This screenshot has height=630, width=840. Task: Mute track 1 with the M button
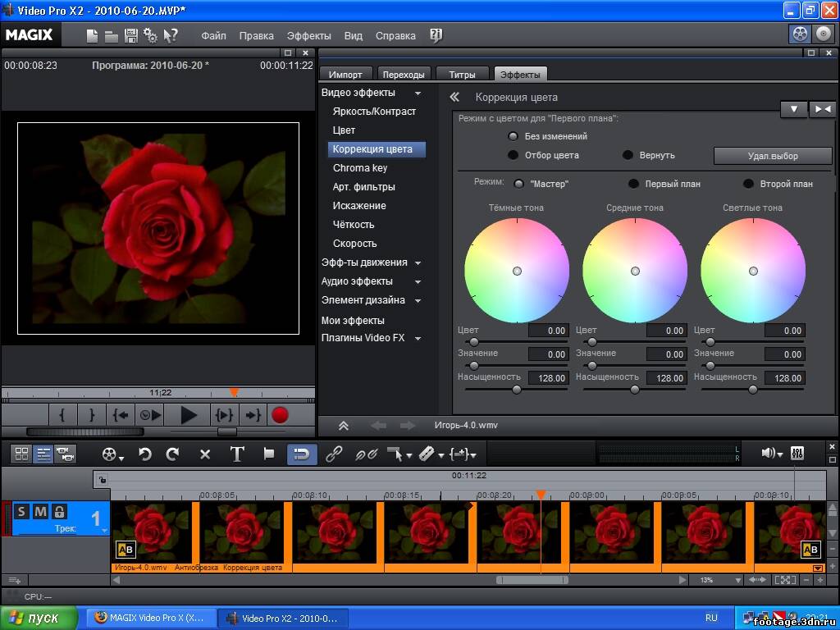pyautogui.click(x=40, y=511)
